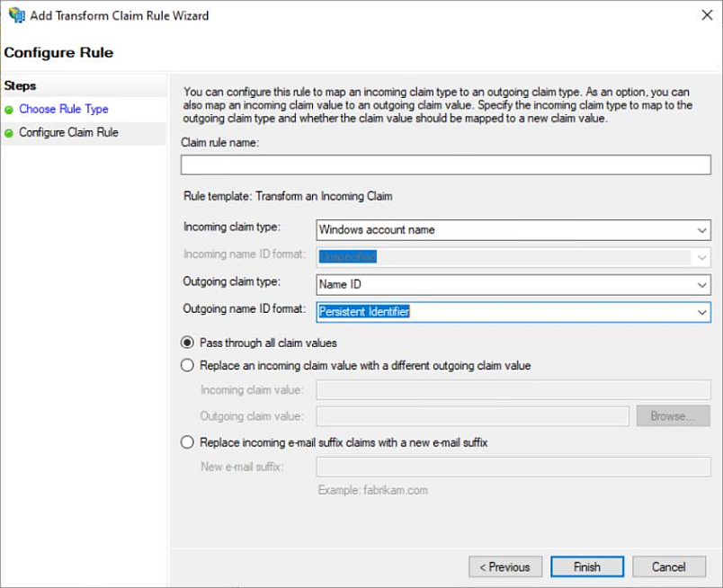Enable Replace incoming e-mail suffix claims
This screenshot has height=588, width=723.
click(187, 441)
